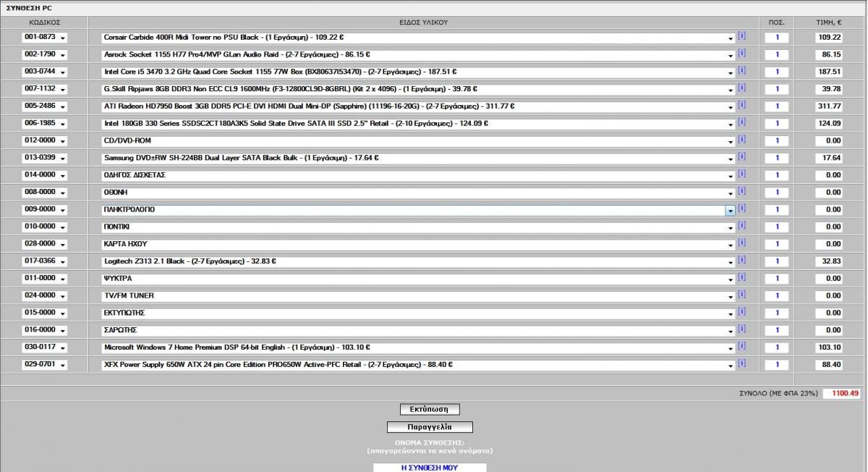868x472 pixels.
Task: Open info icon for ΕΚΤΥΠΩΤΗΣ row
Action: point(742,312)
